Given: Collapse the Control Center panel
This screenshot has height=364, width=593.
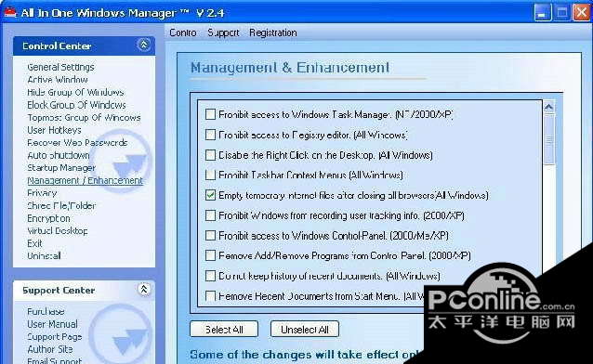Looking at the screenshot, I should (143, 45).
